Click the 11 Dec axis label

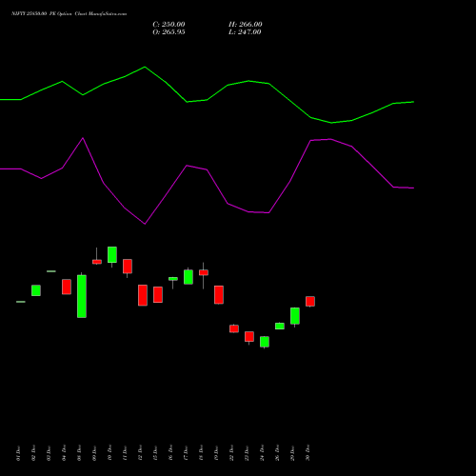click(x=125, y=453)
